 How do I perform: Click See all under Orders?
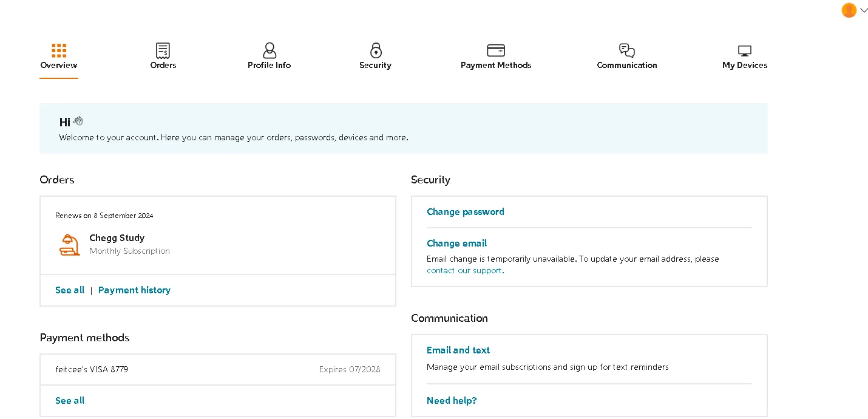(70, 290)
